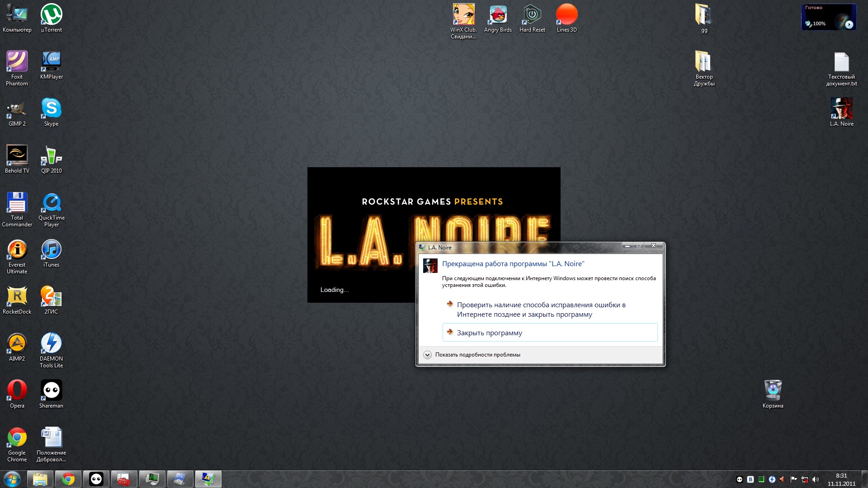Viewport: 868px width, 488px height.
Task: Launch Skype from the desktop
Action: [x=52, y=112]
